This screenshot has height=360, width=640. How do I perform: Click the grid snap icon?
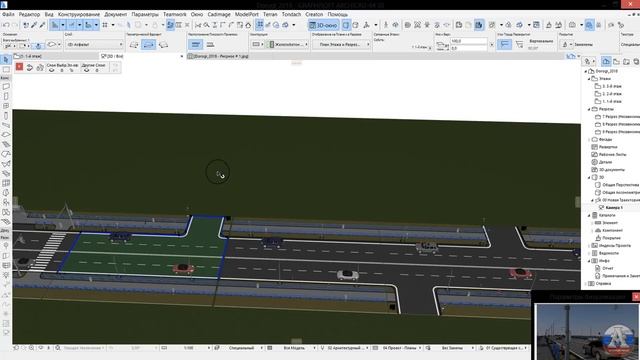[105, 25]
